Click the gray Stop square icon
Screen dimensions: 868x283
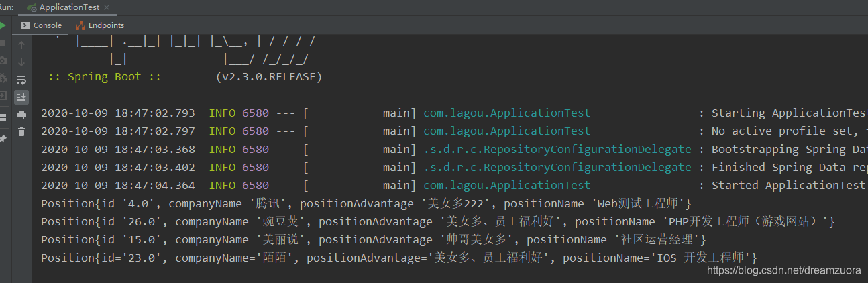[3, 43]
